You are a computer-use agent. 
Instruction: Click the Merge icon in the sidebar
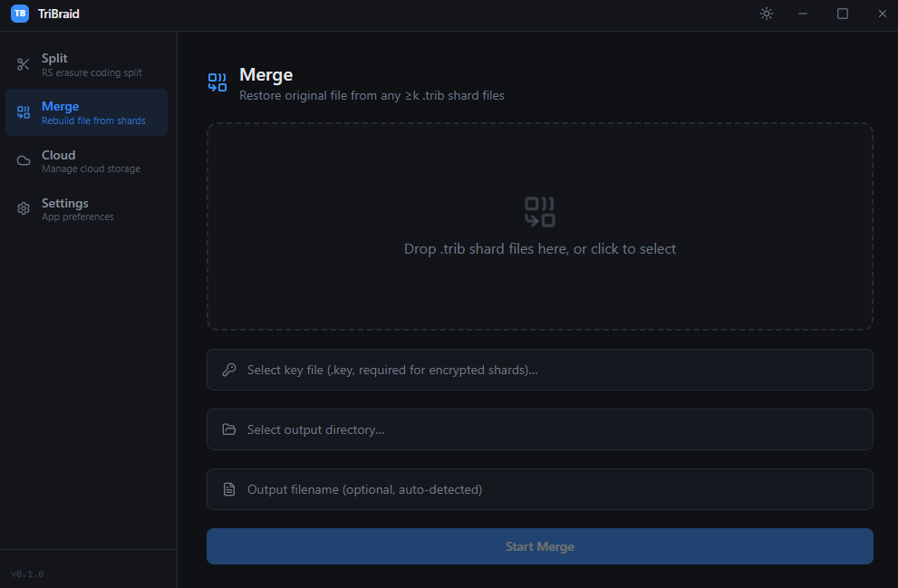[x=24, y=112]
